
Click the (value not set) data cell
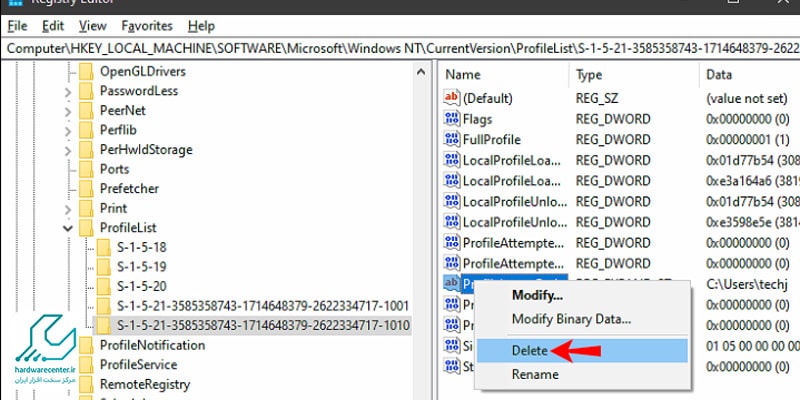[x=746, y=98]
